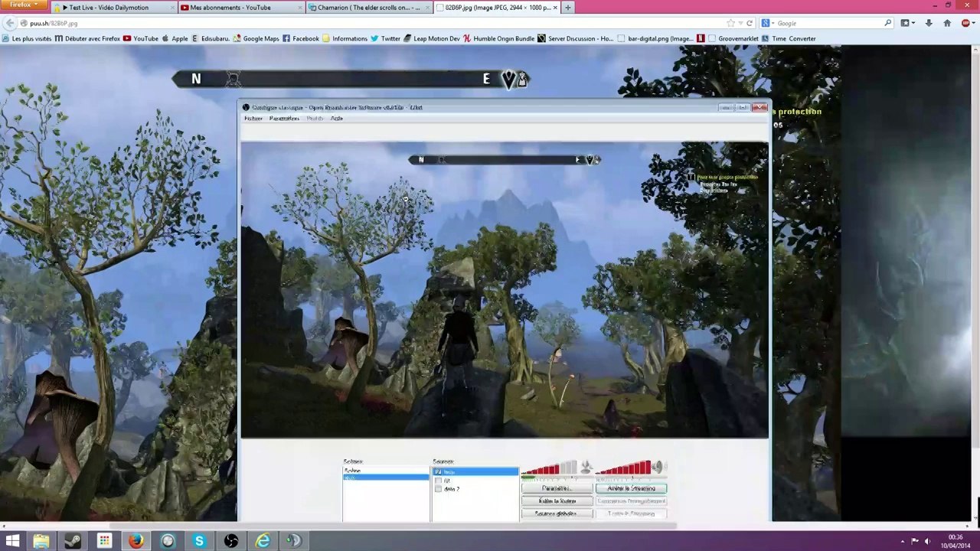The width and height of the screenshot is (980, 551).
Task: Open the Leap Motion Dev bookmark
Action: 432,38
